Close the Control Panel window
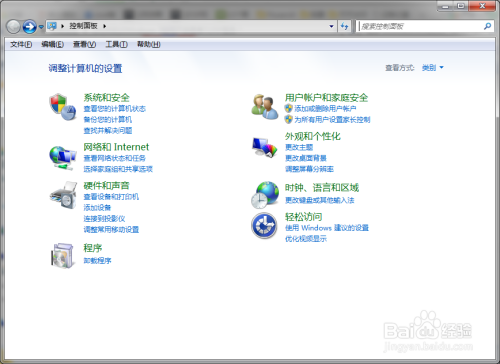Screen dimensions: 500x364 tap(482, 6)
